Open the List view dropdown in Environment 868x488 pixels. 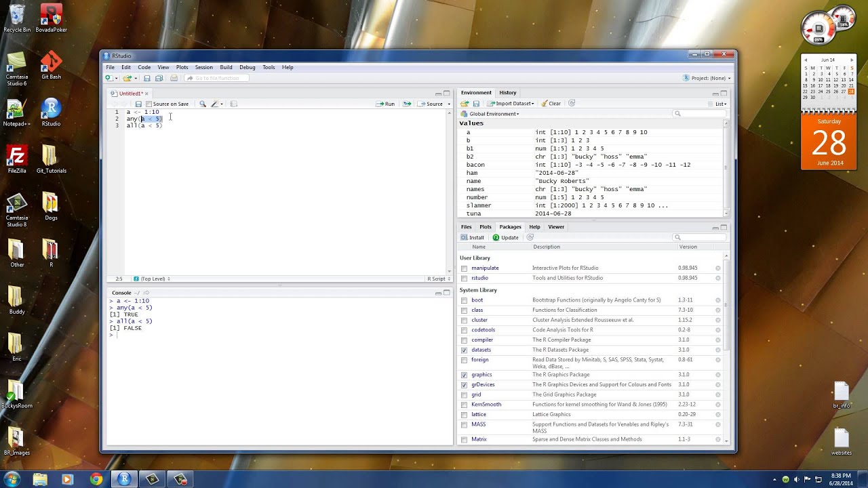[717, 104]
